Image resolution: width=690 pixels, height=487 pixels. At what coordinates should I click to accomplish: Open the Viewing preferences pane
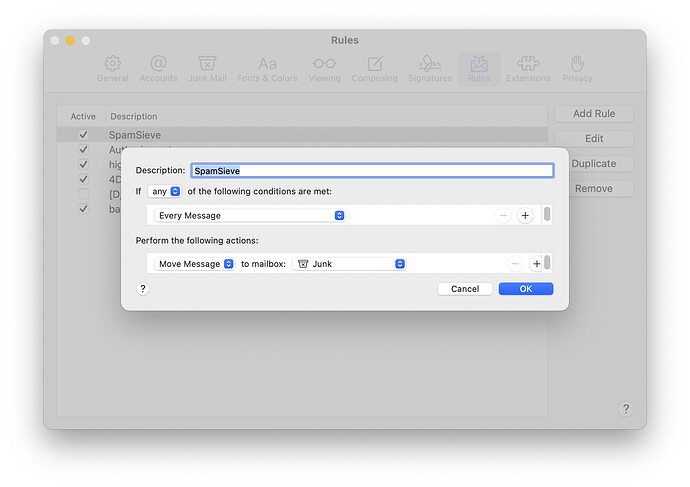[325, 69]
